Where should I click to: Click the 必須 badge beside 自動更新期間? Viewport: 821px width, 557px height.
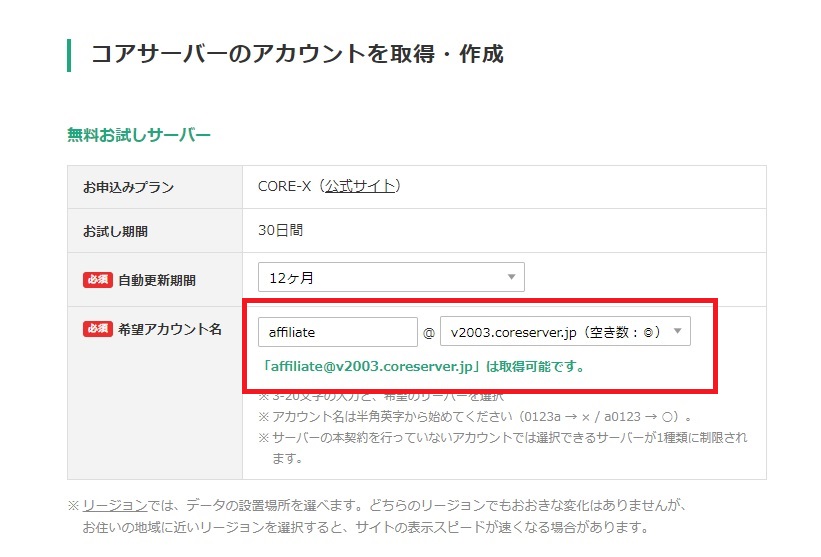pyautogui.click(x=97, y=280)
